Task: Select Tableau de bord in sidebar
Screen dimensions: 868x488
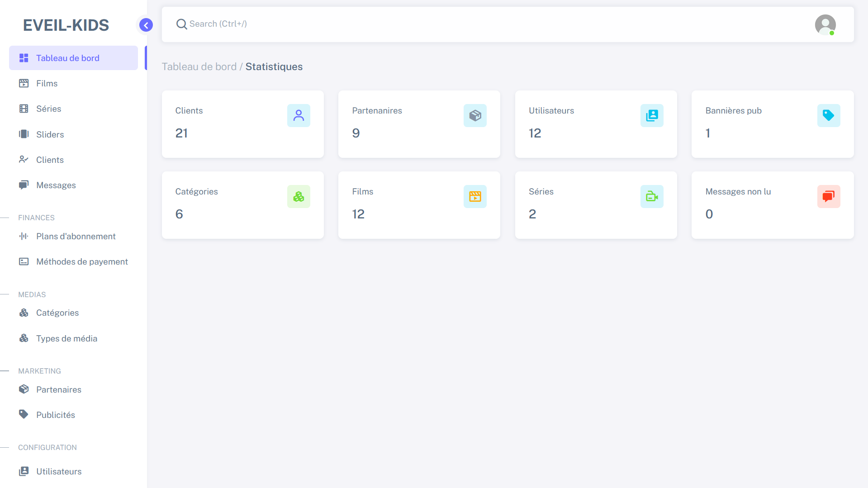Action: coord(68,58)
